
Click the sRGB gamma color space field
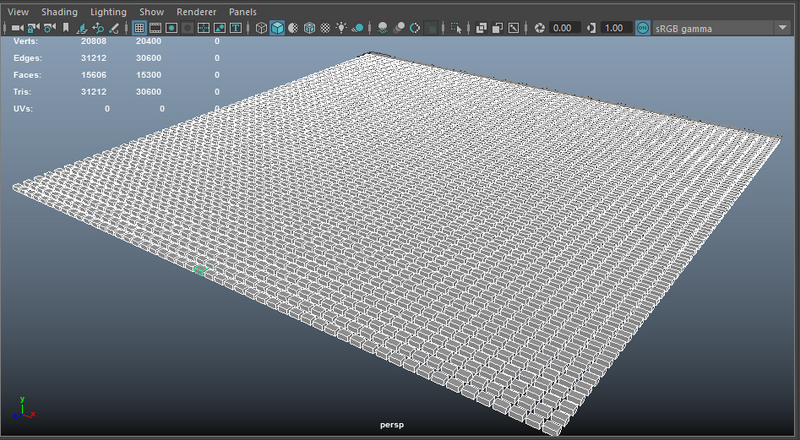pyautogui.click(x=714, y=28)
